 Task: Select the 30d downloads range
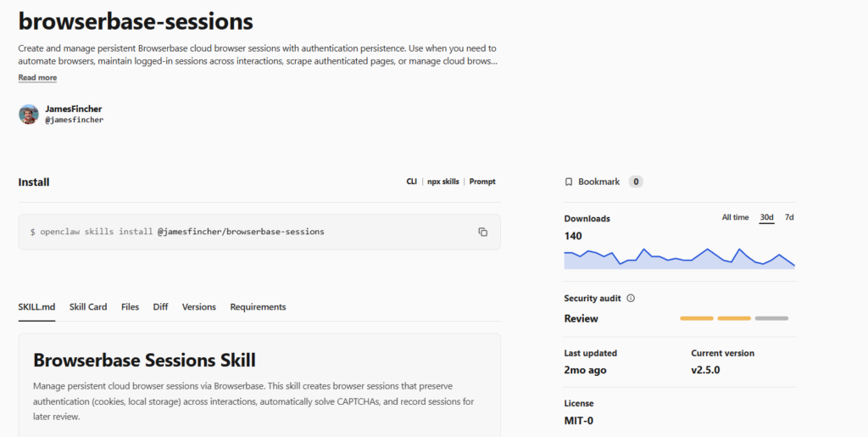click(766, 218)
